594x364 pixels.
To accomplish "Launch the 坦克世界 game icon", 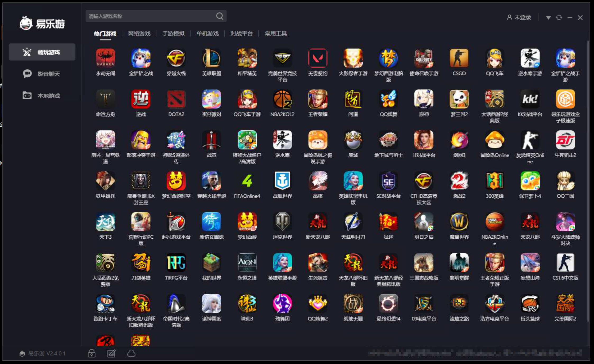I will coord(282,222).
